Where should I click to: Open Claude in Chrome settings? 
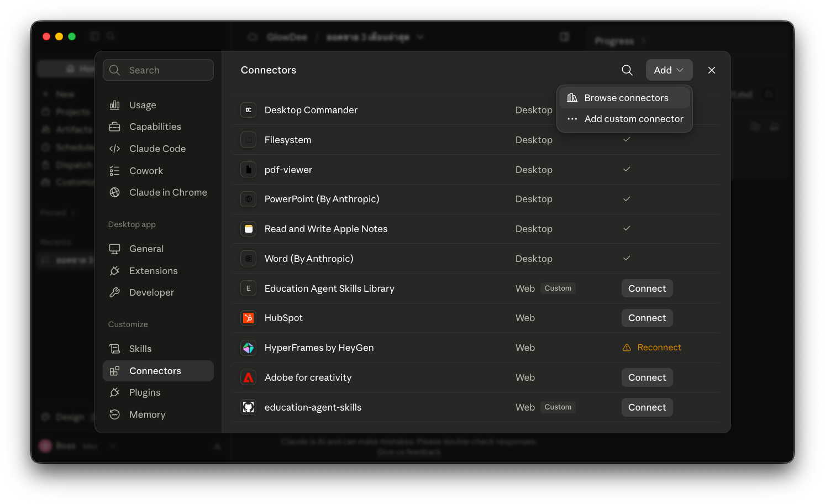(158, 192)
